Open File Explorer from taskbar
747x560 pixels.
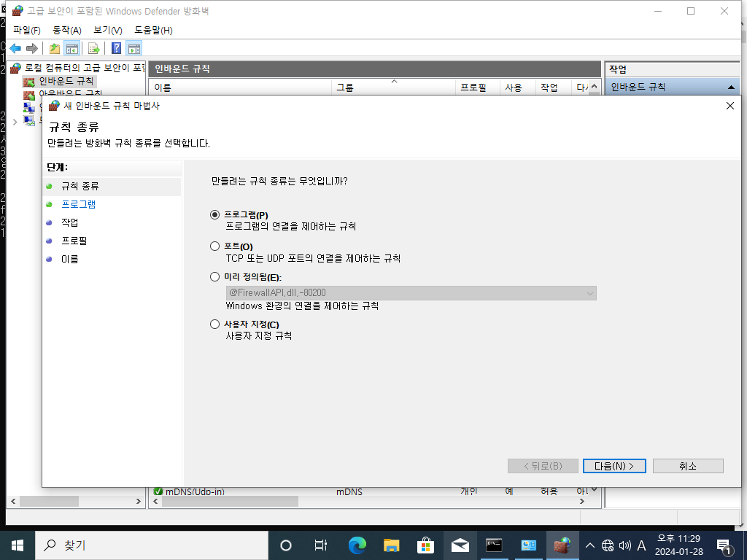tap(391, 545)
